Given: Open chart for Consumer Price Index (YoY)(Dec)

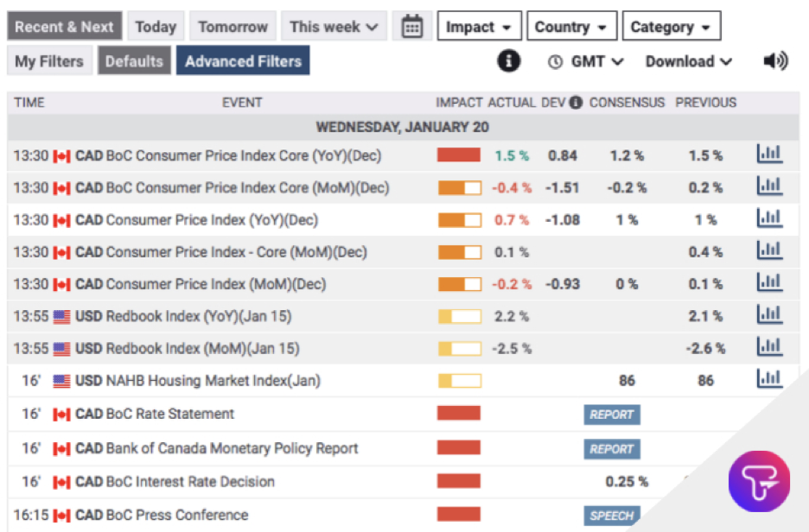Looking at the screenshot, I should pos(769,218).
